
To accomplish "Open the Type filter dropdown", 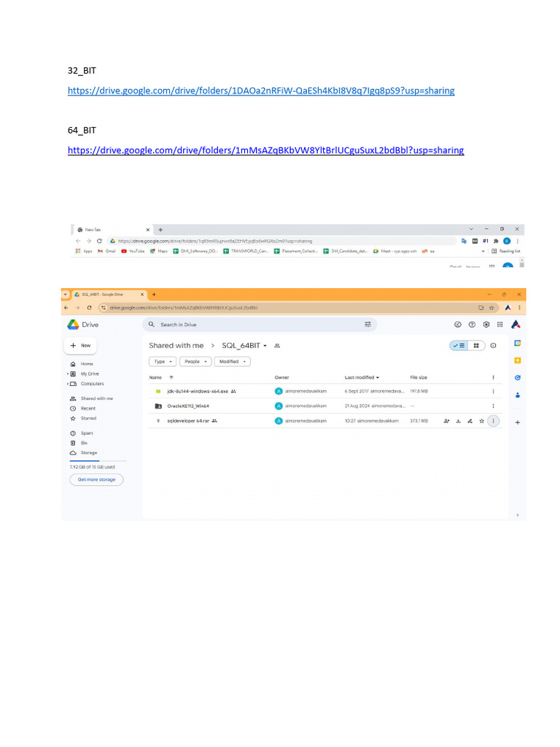I will (x=163, y=362).
